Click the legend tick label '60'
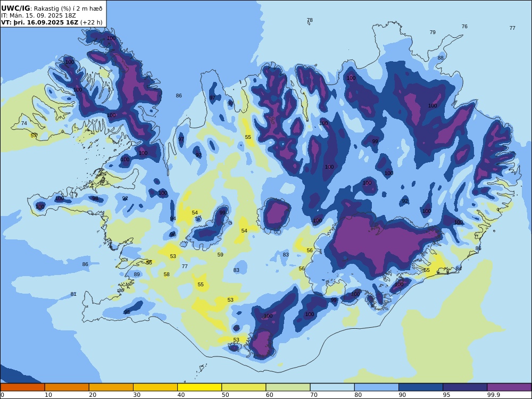The width and height of the screenshot is (532, 399). [269, 395]
